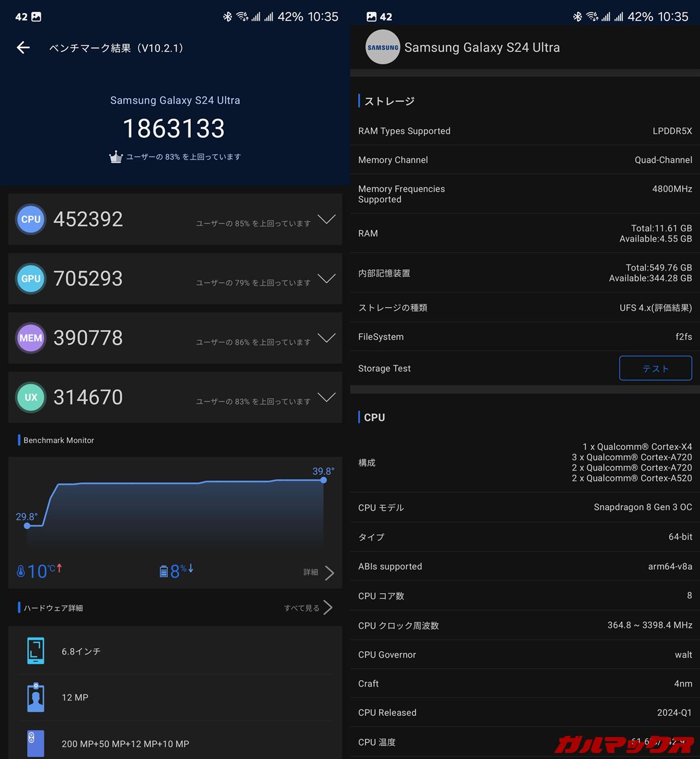Expand the UX score 314670 details
This screenshot has width=700, height=759.
(x=327, y=397)
